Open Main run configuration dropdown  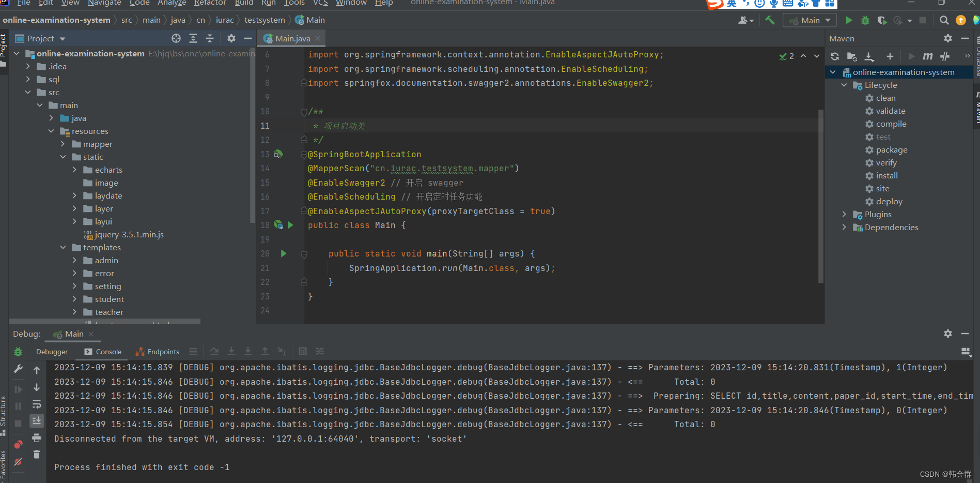click(810, 20)
